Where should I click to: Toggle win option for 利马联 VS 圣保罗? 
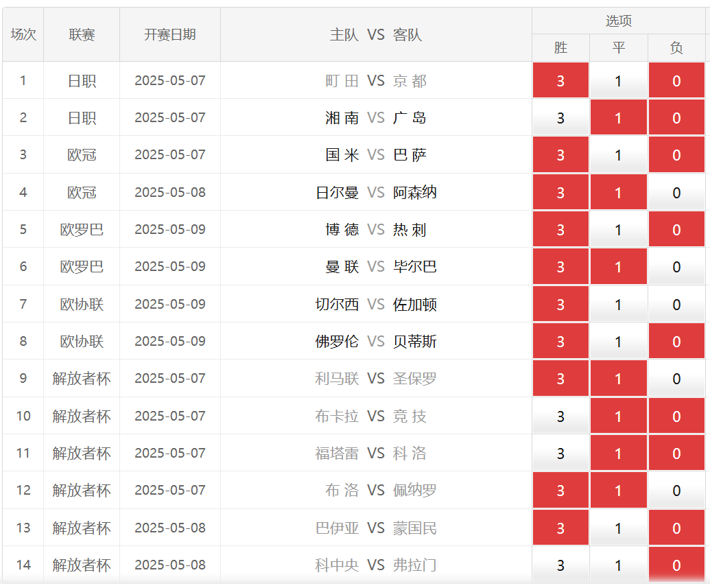click(560, 379)
